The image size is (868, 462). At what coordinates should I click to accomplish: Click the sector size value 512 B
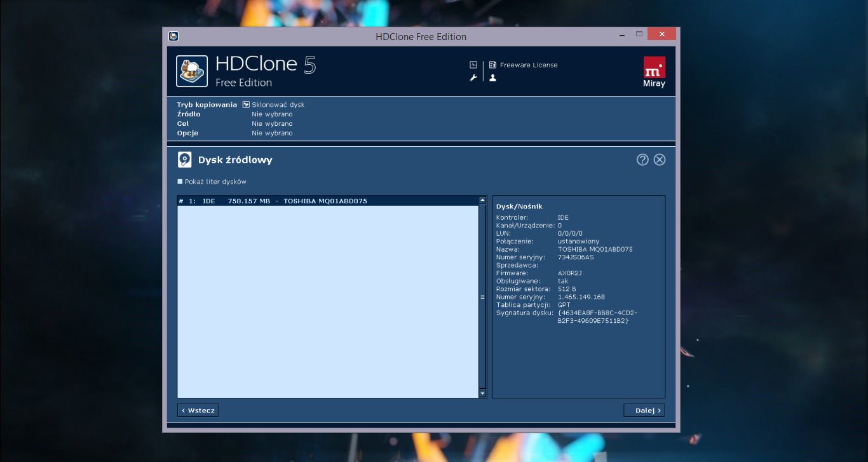[567, 289]
